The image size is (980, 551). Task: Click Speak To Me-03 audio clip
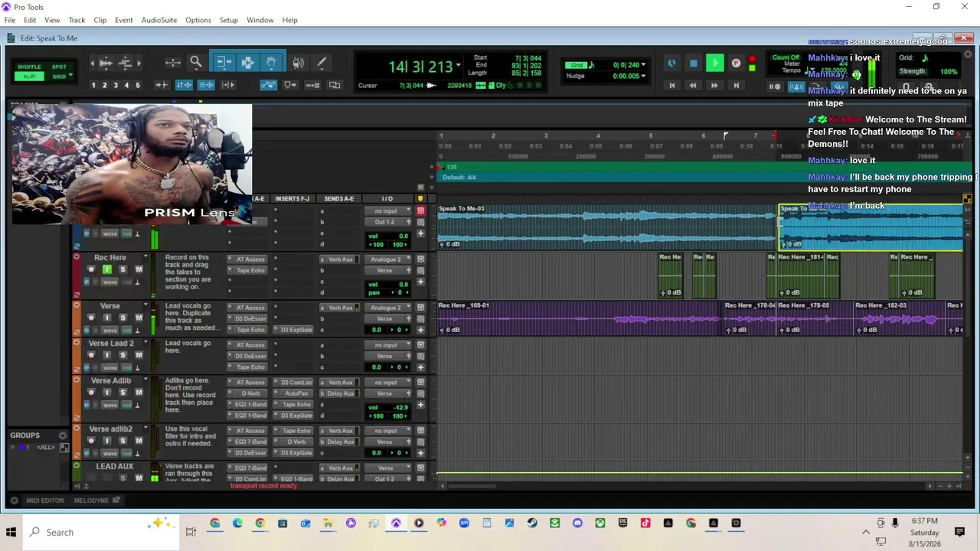click(x=607, y=227)
